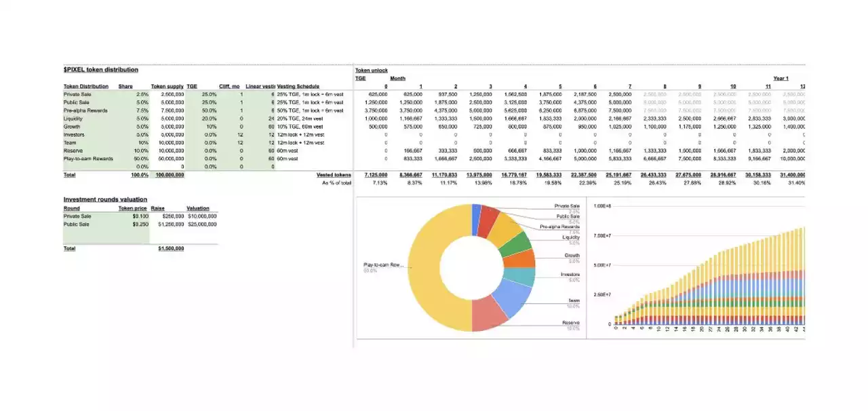Click the Vested tokens row label
868x411 pixels.
coord(334,175)
